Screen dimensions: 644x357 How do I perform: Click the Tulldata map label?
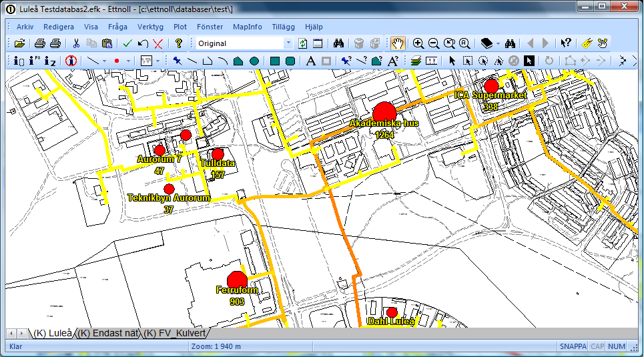[218, 163]
